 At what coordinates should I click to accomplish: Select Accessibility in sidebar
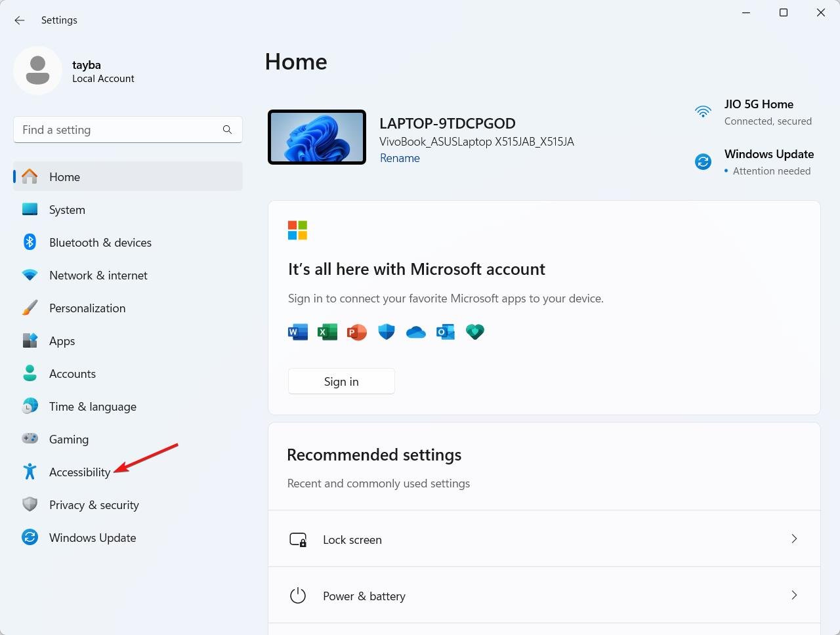click(x=128, y=472)
